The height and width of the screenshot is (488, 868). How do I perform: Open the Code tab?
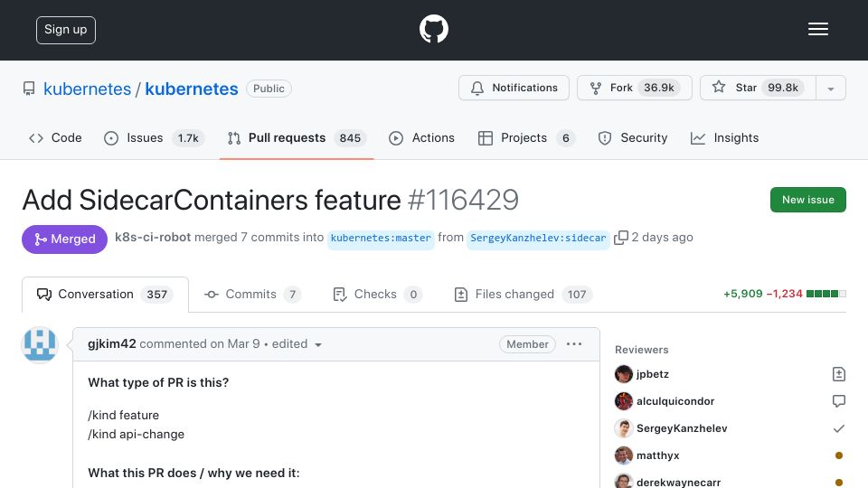pyautogui.click(x=55, y=137)
